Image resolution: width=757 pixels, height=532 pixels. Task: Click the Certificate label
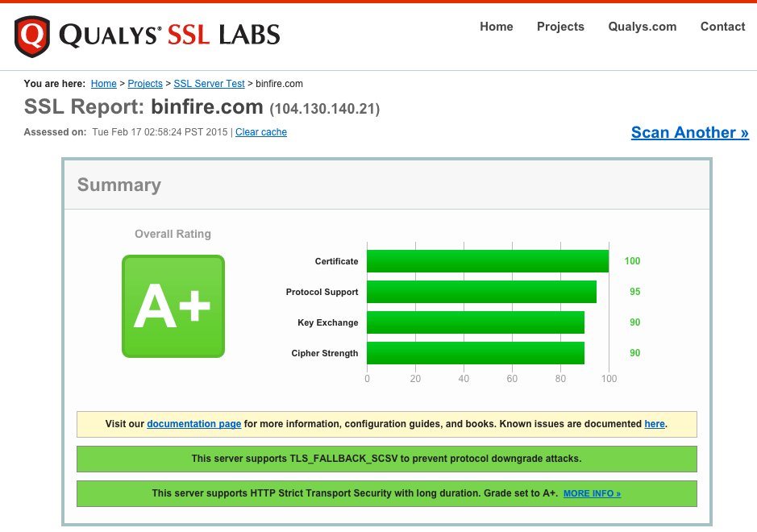tap(336, 261)
